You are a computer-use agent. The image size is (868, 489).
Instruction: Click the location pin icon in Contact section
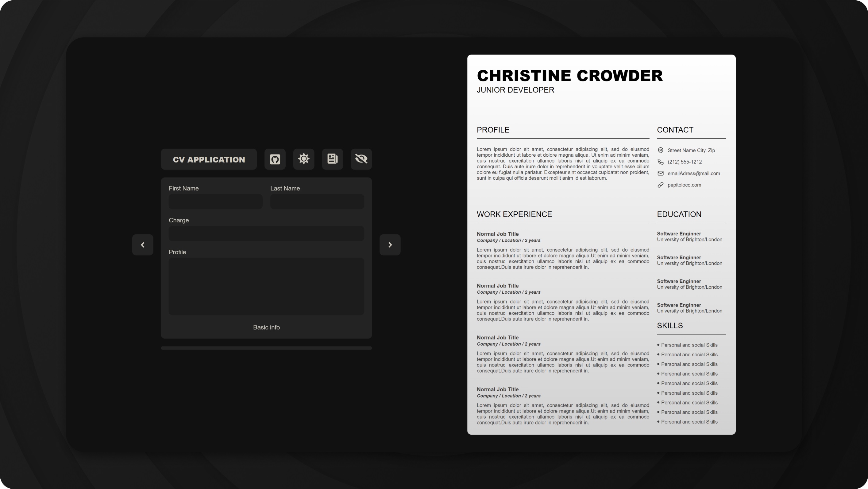660,151
